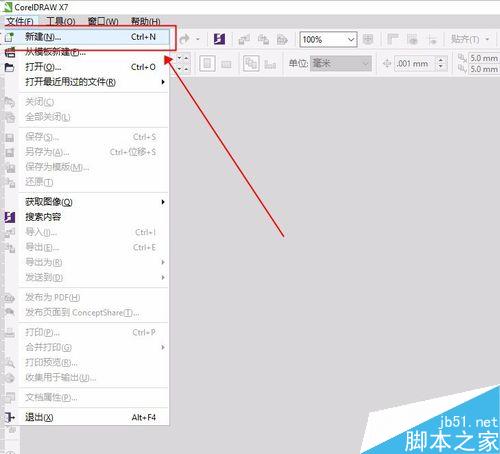Expand the 合并打印(G) submenu

[87, 347]
